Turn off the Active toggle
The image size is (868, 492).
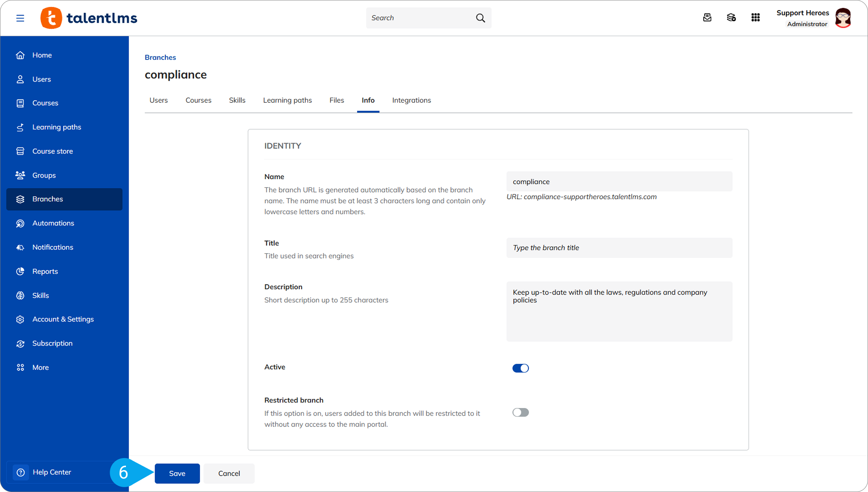point(520,368)
